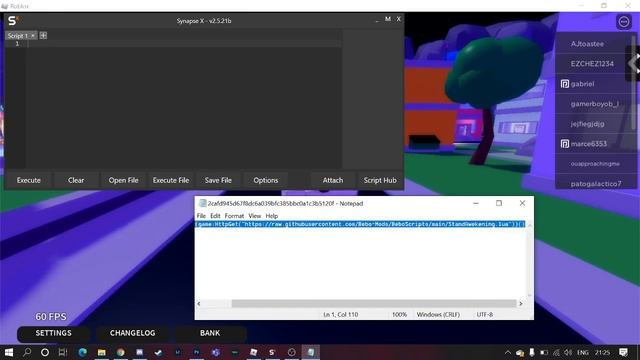
Task: Open Task View from the taskbar
Action: click(x=63, y=352)
